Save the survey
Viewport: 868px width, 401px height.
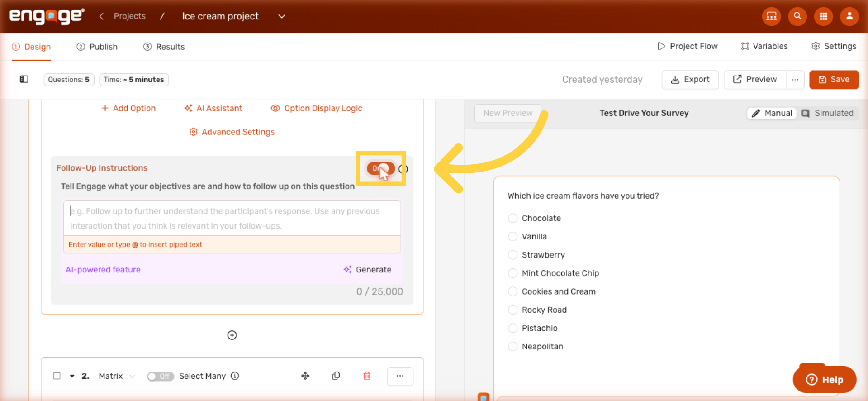[x=834, y=80]
